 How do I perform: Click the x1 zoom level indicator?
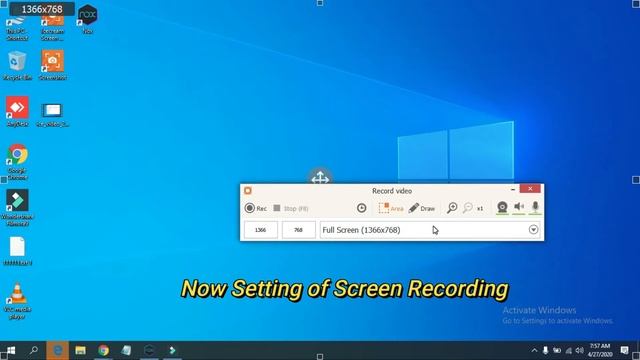480,209
